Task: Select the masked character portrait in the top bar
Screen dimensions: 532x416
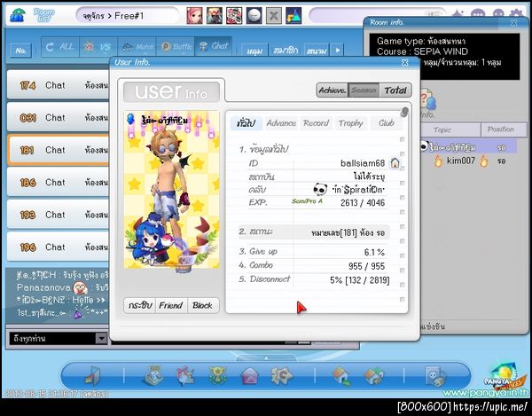Action: pyautogui.click(x=215, y=16)
